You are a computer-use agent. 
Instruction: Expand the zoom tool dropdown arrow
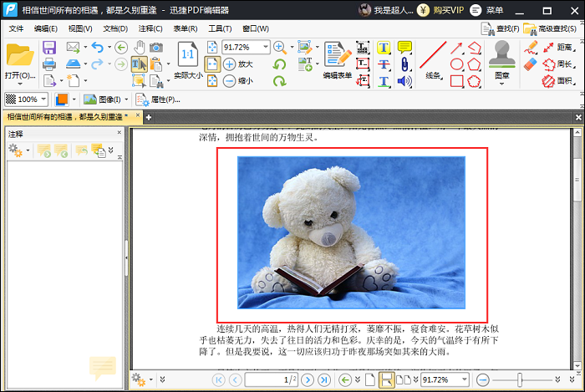(x=292, y=48)
